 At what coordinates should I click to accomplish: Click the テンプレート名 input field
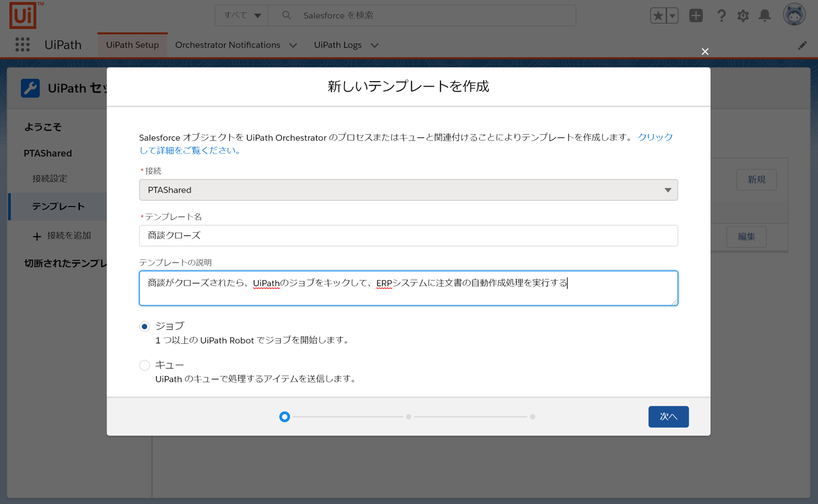408,235
